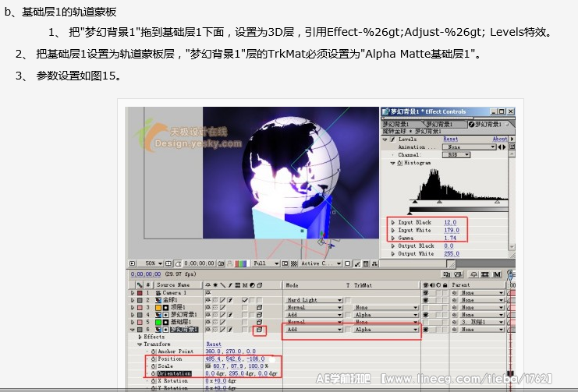The image size is (578, 392).
Task: Open the Active Camera view dropdown
Action: 321,263
